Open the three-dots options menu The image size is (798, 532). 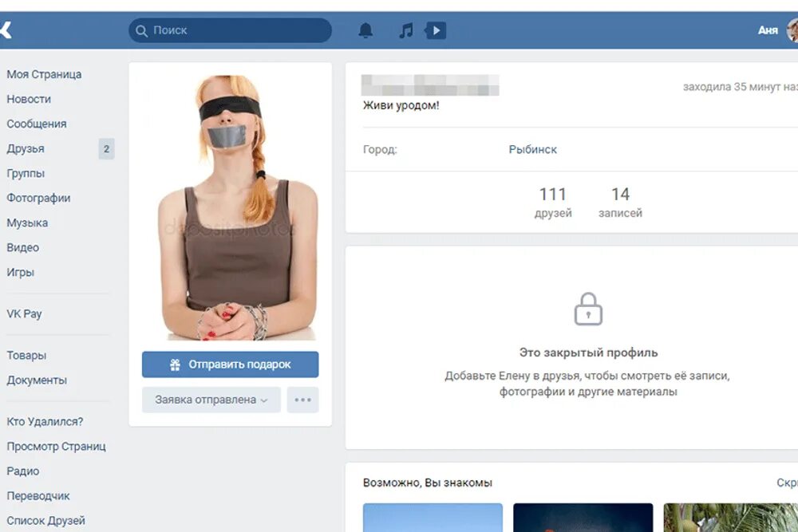click(x=302, y=400)
